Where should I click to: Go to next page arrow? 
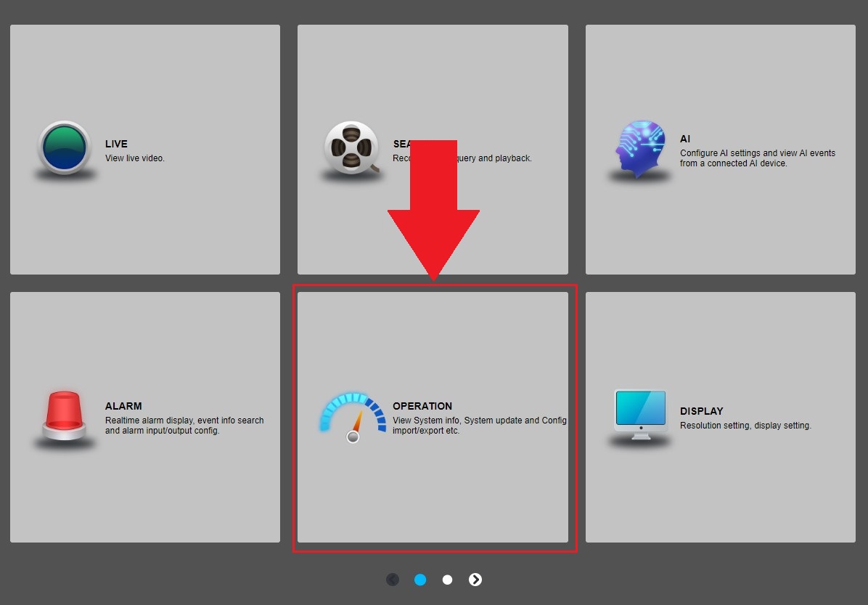tap(475, 580)
